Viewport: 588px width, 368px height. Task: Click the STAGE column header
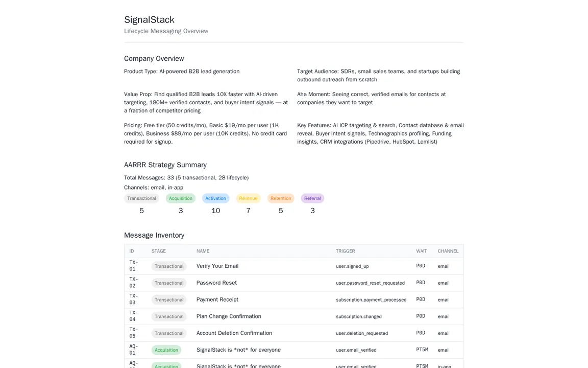tap(159, 251)
